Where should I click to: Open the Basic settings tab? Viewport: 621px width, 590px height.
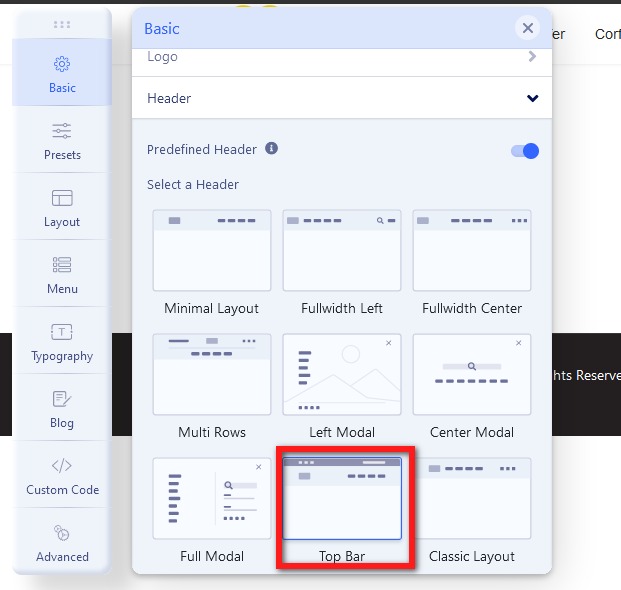click(62, 72)
